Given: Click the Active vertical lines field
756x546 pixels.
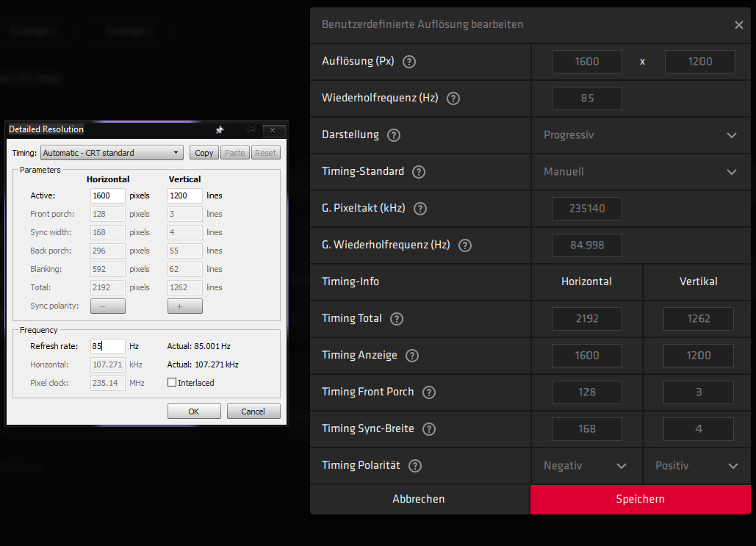Looking at the screenshot, I should coord(185,195).
